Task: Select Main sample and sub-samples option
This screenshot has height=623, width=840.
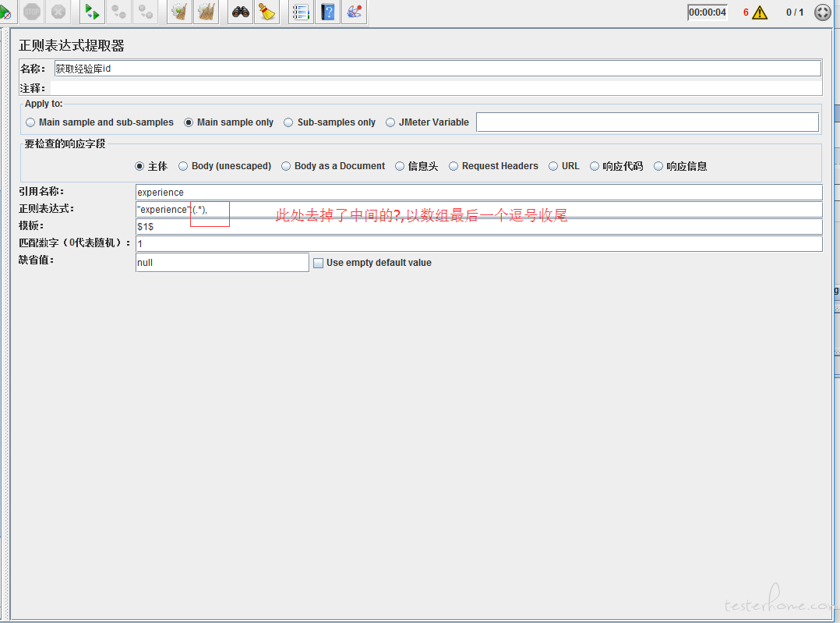Action: pyautogui.click(x=30, y=122)
